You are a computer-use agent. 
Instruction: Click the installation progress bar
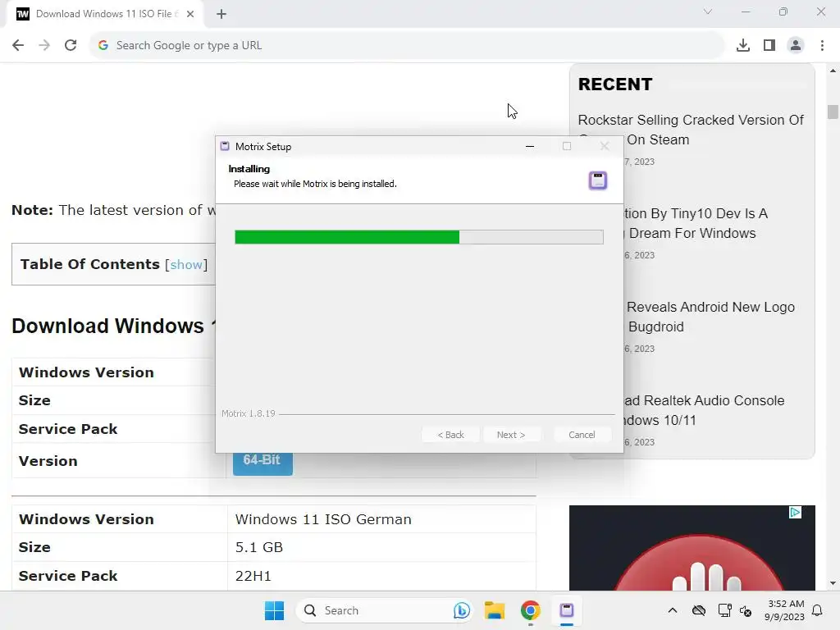pyautogui.click(x=419, y=237)
